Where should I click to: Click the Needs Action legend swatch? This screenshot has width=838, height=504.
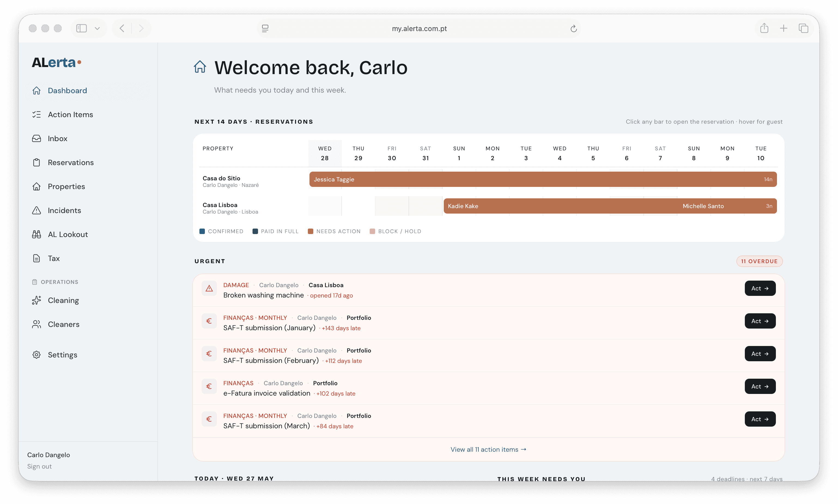[x=310, y=231]
